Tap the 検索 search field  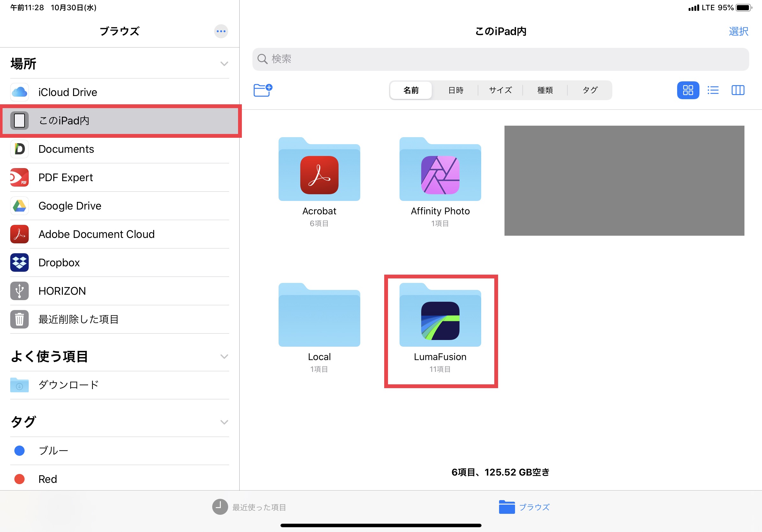pos(500,59)
